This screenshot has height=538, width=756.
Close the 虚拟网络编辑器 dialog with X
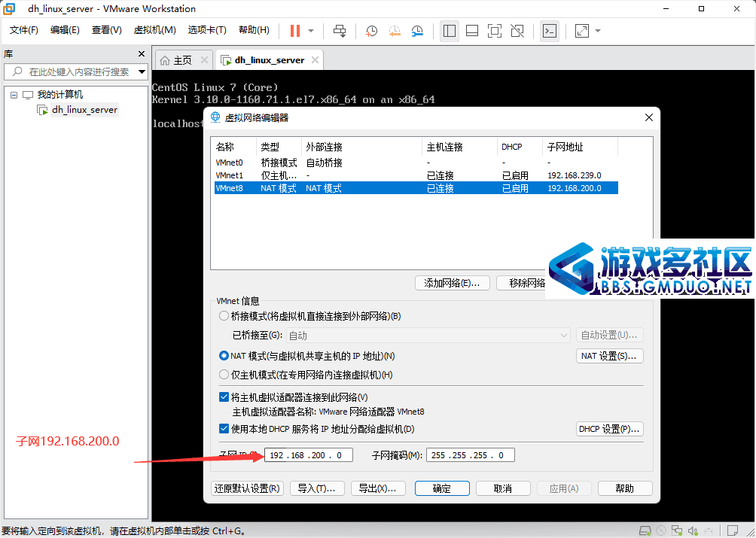coord(649,117)
